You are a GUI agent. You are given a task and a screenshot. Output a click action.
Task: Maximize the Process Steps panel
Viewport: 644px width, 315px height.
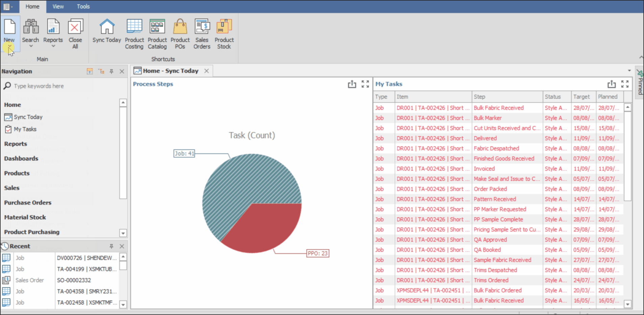[x=365, y=84]
